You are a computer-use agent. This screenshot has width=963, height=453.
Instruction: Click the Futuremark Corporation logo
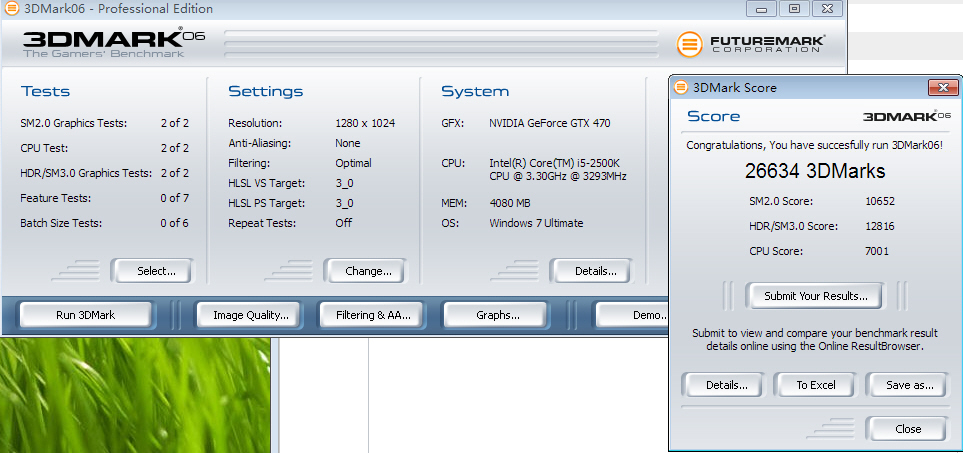click(751, 44)
